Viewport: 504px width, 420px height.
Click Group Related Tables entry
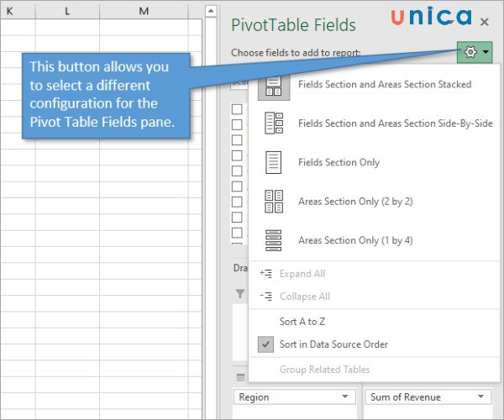(324, 370)
